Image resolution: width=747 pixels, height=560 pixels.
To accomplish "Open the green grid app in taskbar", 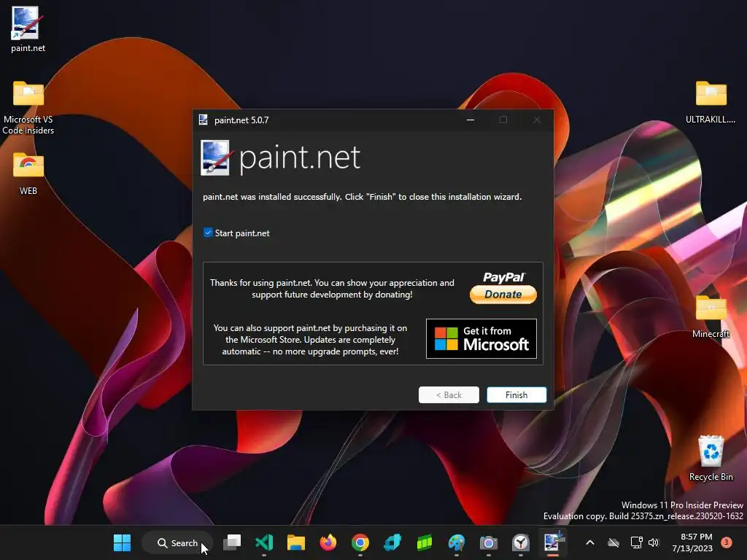I will coord(424,542).
